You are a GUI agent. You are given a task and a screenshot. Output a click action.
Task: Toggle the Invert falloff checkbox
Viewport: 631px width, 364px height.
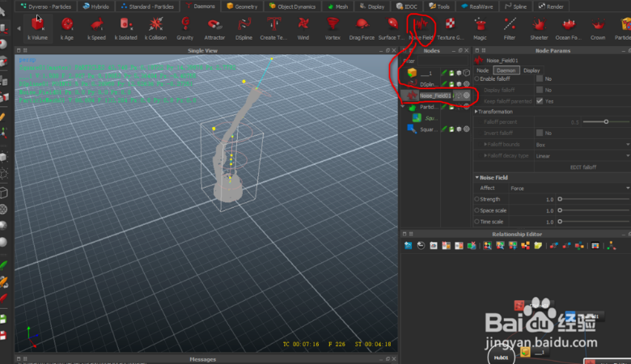540,133
